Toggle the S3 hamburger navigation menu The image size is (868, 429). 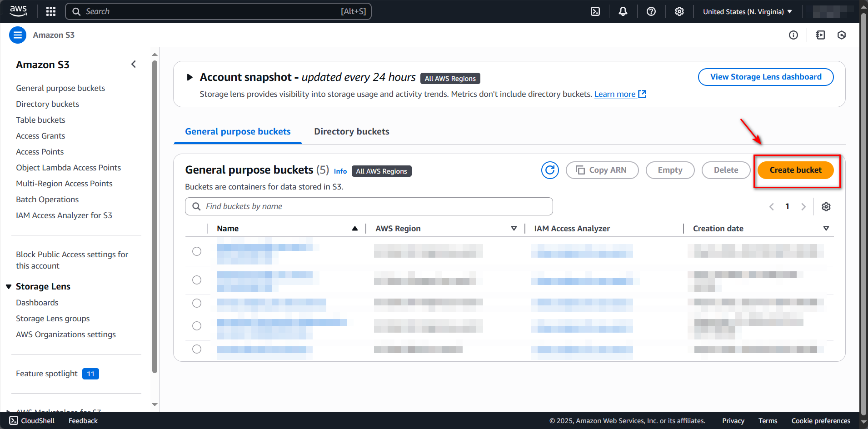pos(18,35)
